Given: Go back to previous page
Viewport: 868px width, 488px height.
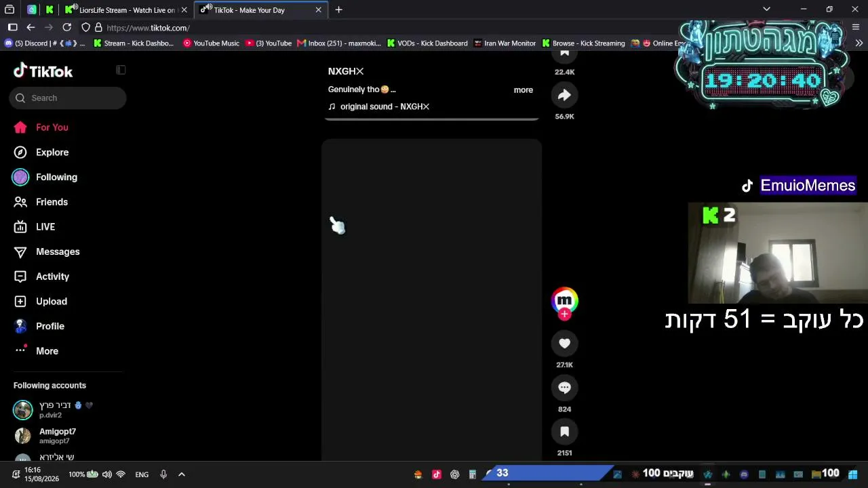Looking at the screenshot, I should 31,28.
